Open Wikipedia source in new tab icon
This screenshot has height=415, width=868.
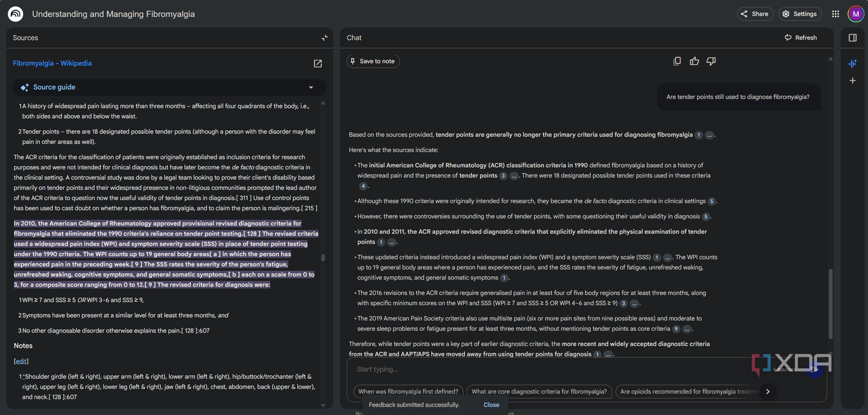coord(318,64)
